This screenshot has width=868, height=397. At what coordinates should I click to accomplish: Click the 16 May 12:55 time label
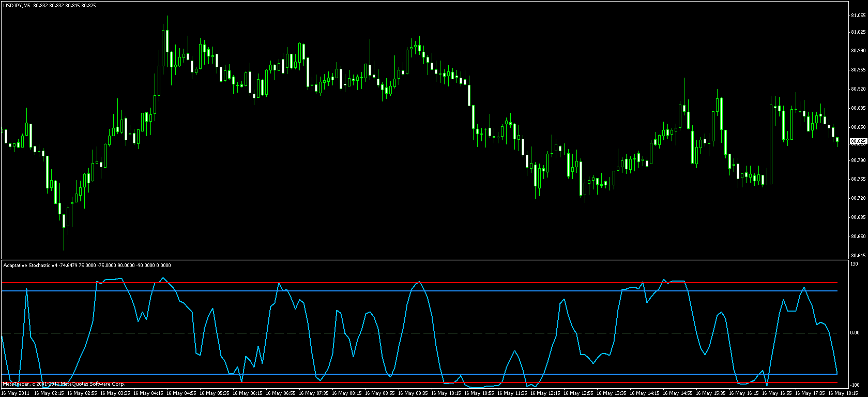point(579,393)
